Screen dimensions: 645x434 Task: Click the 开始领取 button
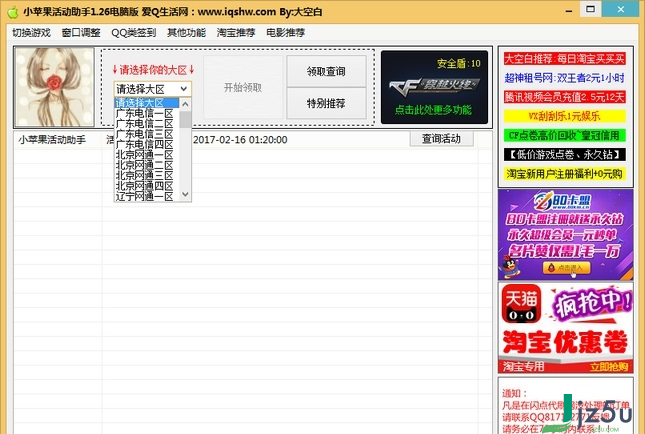(243, 87)
